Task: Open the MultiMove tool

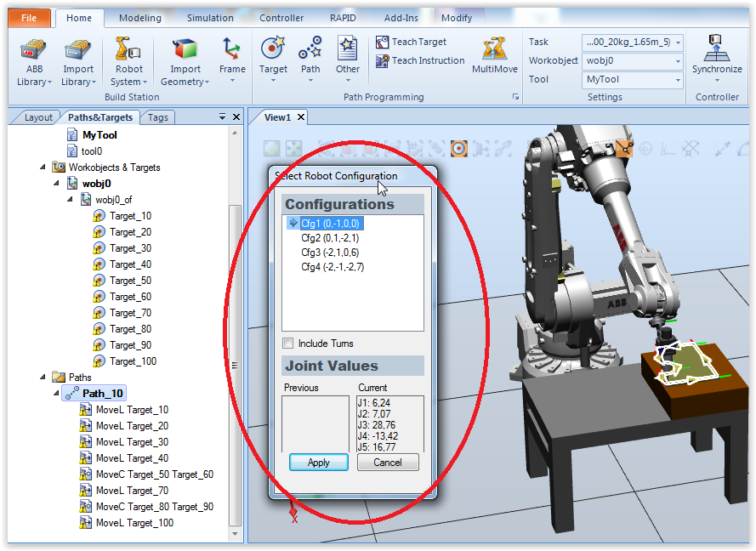Action: pos(495,55)
